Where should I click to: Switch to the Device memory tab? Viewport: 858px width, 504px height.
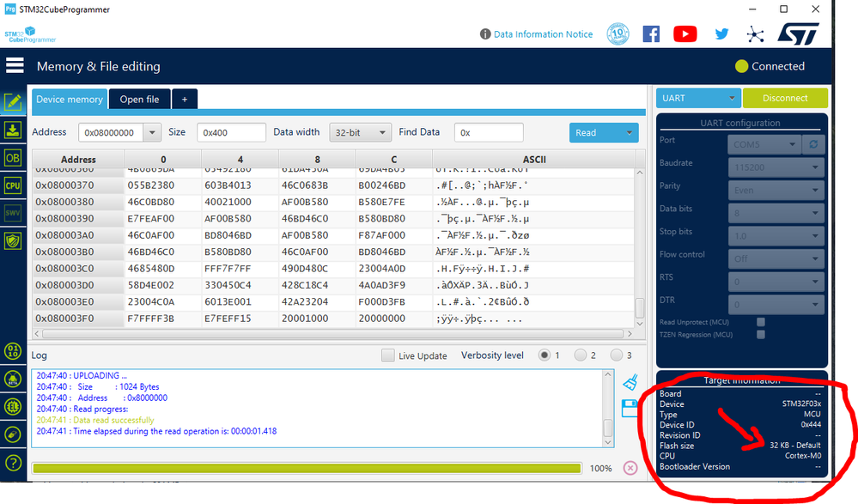(69, 99)
